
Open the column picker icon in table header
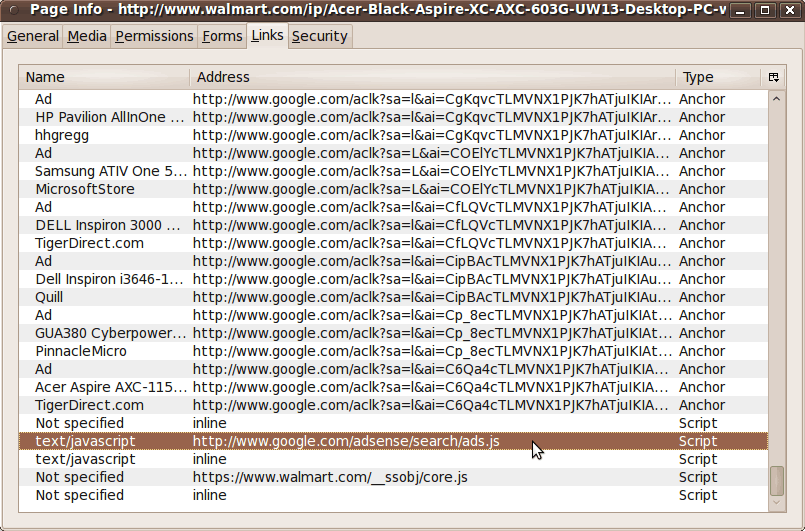774,77
